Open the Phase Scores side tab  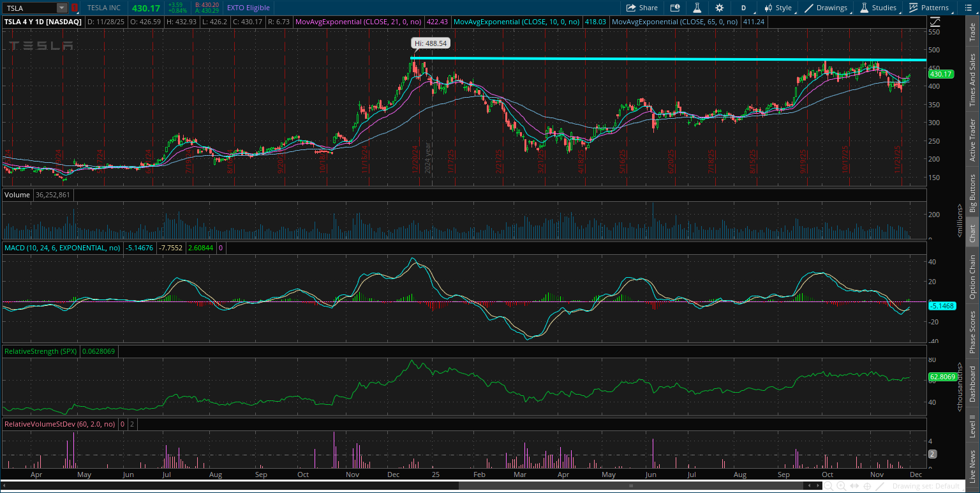tap(972, 331)
